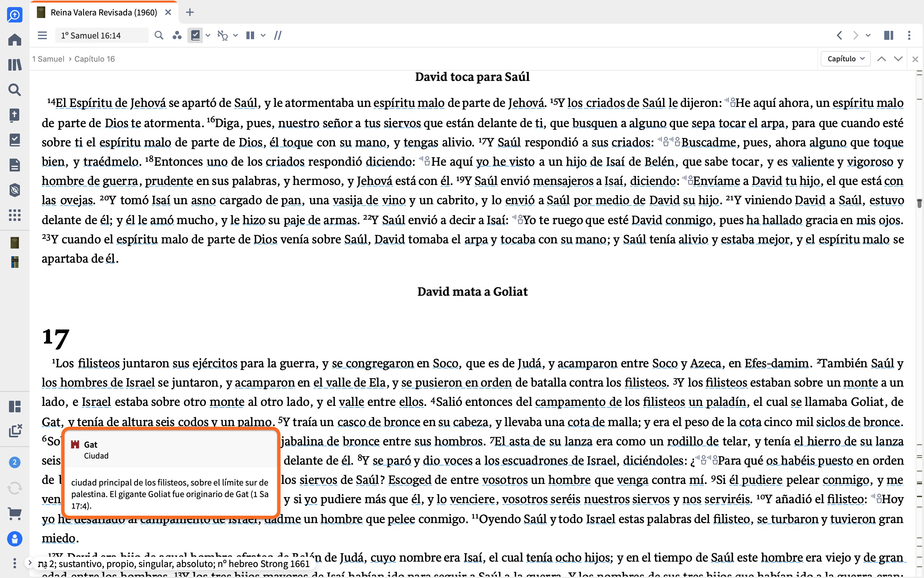
Task: Toggle the multiple resources columns view
Action: 250,36
